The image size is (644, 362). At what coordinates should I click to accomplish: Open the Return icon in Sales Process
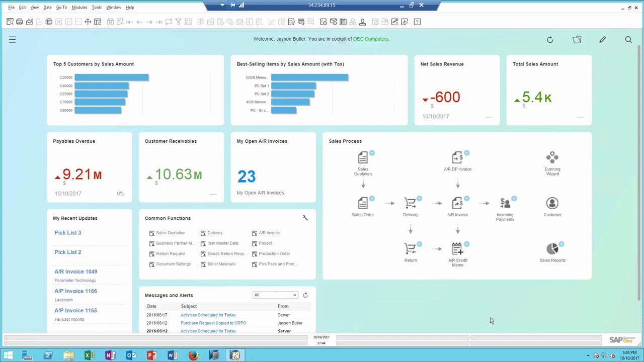click(410, 249)
